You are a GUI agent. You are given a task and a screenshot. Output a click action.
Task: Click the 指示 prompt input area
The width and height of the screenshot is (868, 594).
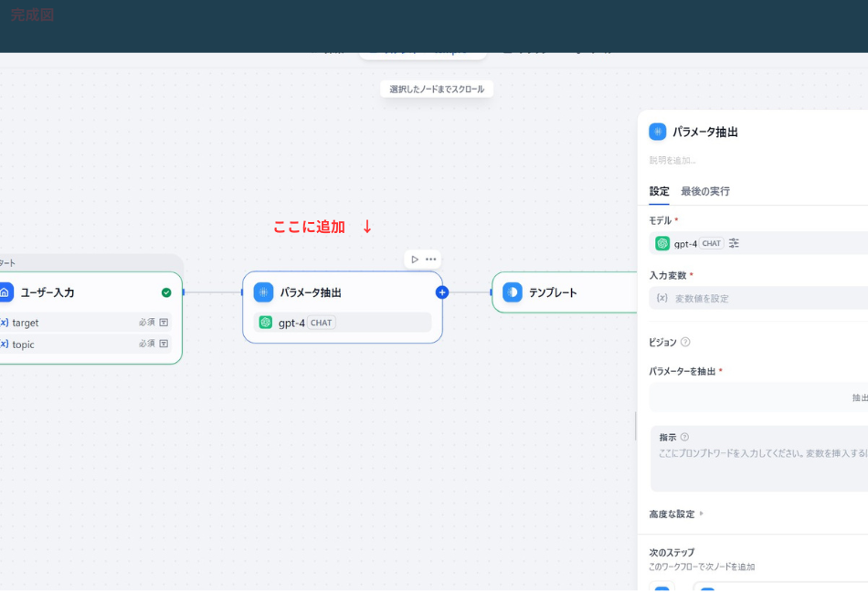[x=758, y=461]
